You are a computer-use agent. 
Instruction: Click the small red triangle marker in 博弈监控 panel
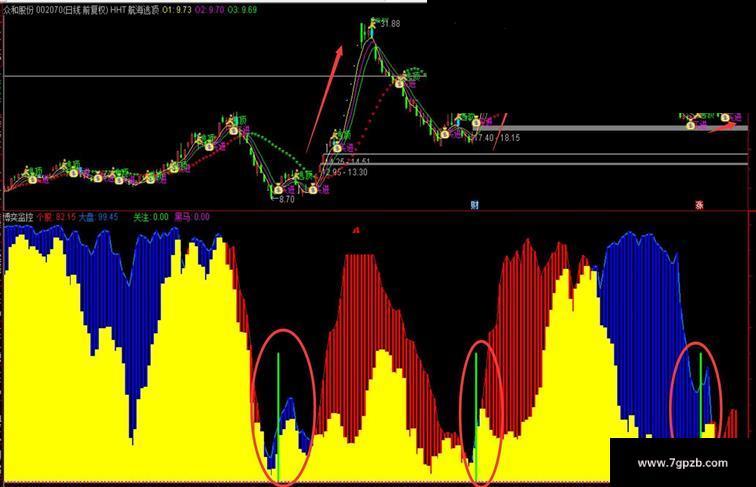tap(356, 230)
